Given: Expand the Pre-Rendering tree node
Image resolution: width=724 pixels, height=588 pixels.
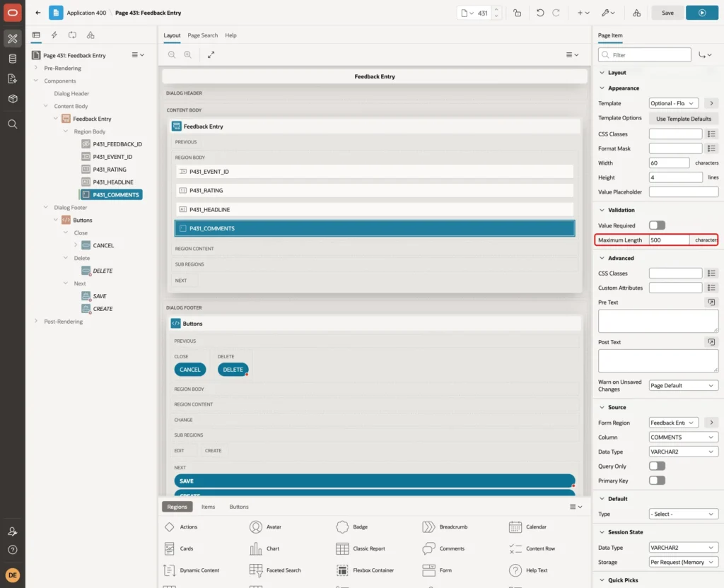Looking at the screenshot, I should 36,68.
